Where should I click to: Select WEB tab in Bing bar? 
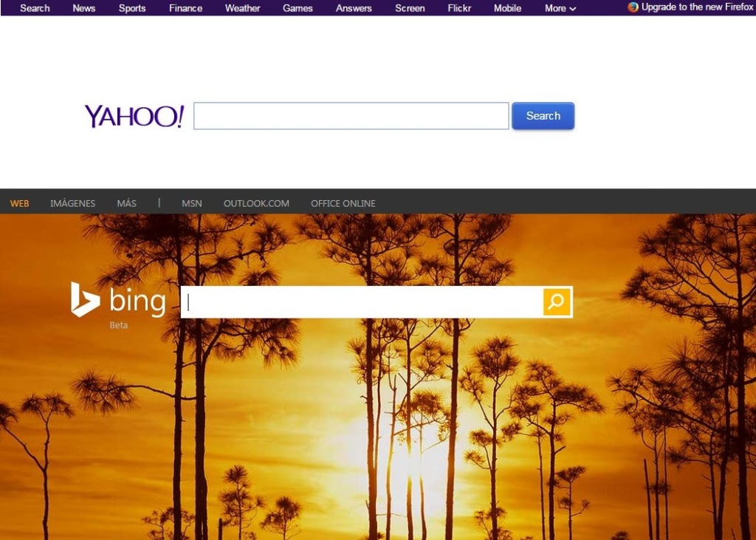[x=19, y=204]
